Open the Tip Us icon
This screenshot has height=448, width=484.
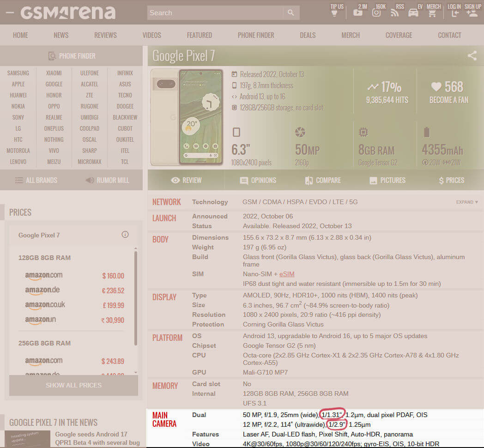(334, 13)
